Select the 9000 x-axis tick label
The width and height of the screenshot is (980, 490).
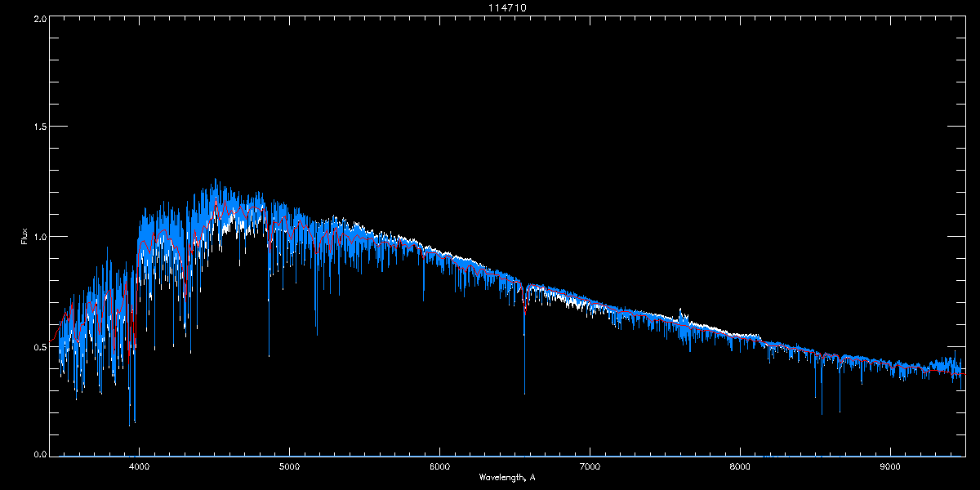coord(890,467)
